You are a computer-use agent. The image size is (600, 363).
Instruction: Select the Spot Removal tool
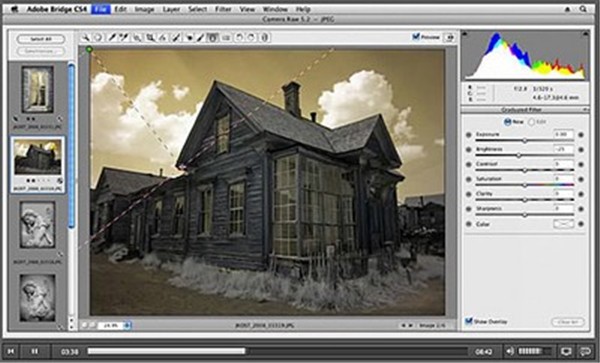pyautogui.click(x=176, y=37)
